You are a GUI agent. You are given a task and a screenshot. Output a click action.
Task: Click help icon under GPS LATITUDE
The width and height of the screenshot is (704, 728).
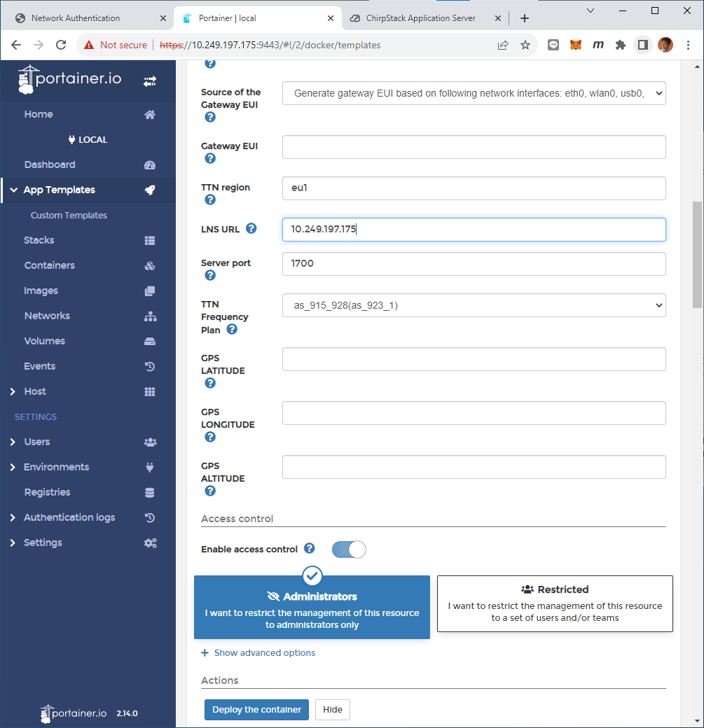coord(210,384)
